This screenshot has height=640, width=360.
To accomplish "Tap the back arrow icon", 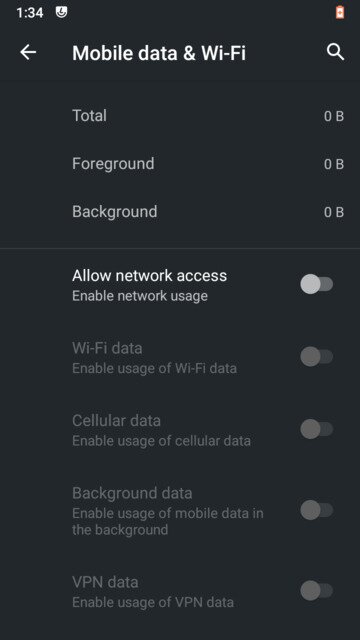I will point(28,52).
